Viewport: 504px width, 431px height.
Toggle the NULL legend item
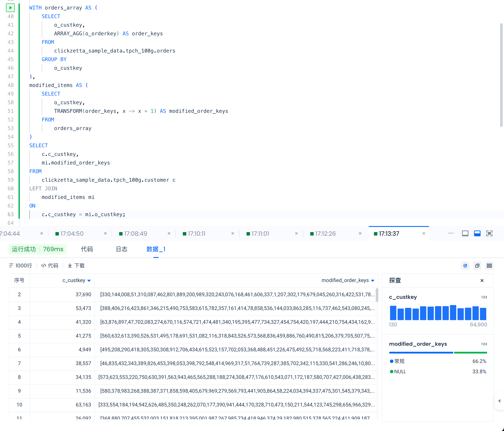point(400,372)
